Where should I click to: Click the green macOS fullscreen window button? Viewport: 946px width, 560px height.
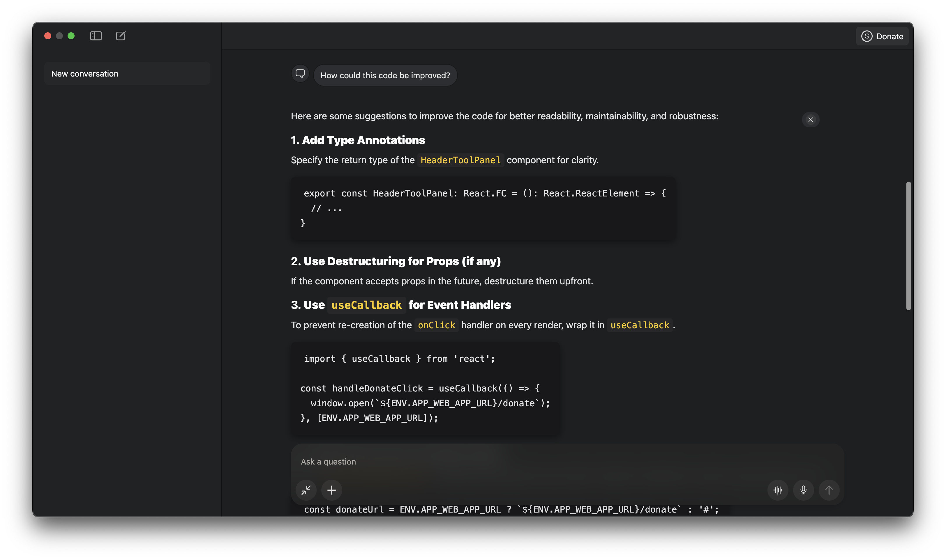coord(71,36)
